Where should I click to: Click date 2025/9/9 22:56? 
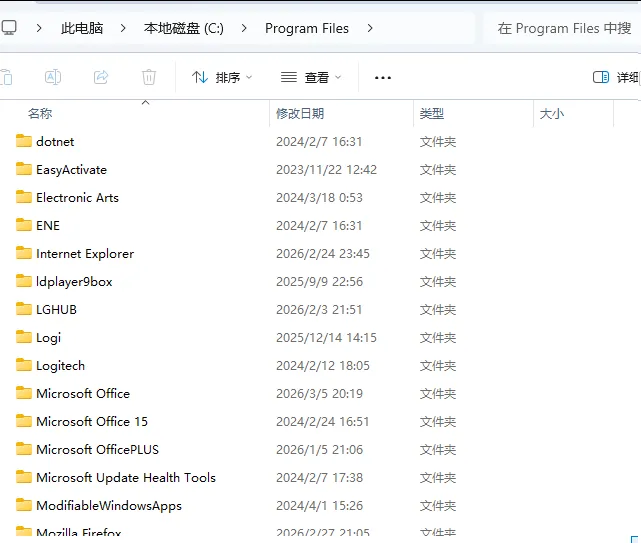pyautogui.click(x=319, y=282)
